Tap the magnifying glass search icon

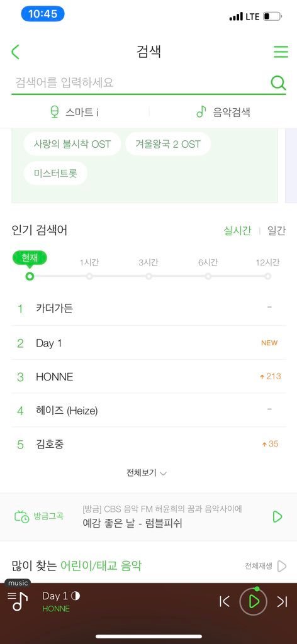(x=278, y=84)
